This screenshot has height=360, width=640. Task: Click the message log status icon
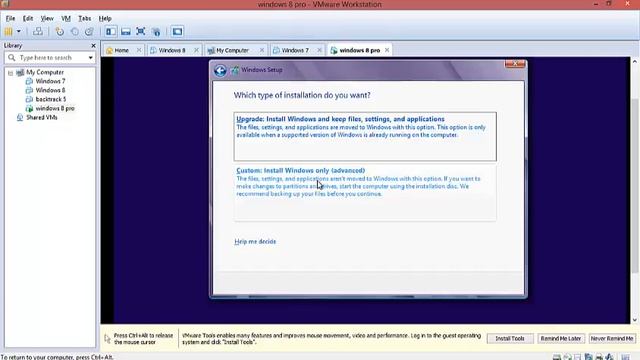pos(625,357)
